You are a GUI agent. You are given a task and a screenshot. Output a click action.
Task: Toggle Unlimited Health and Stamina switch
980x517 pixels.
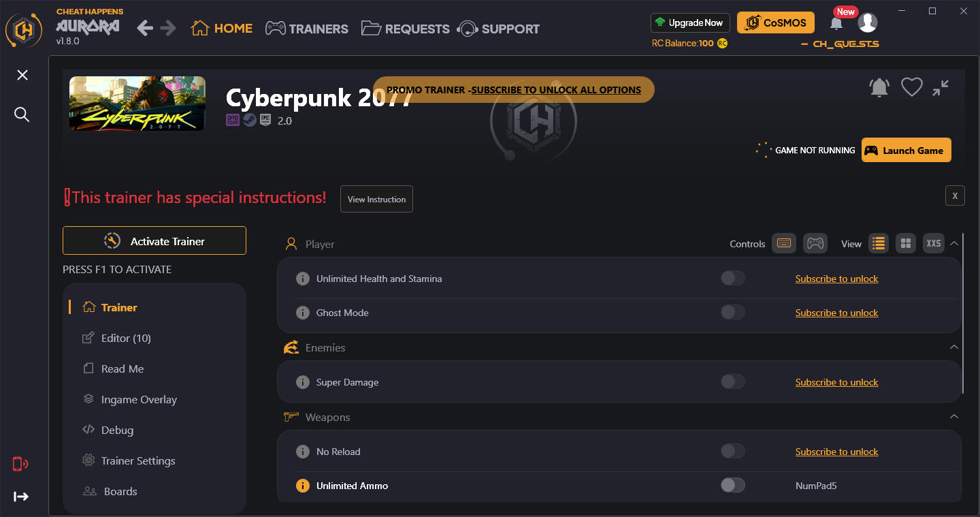(733, 278)
